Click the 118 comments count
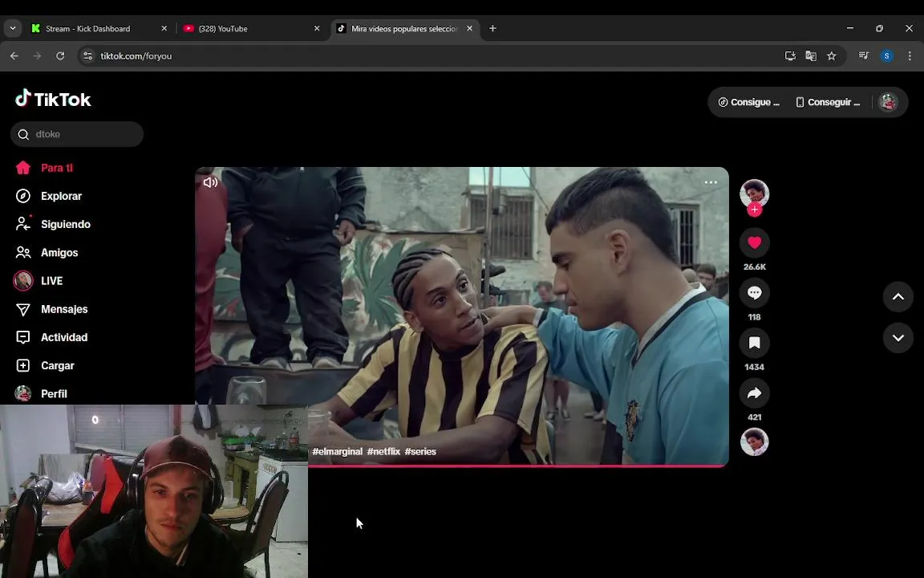The image size is (924, 578). tap(754, 317)
